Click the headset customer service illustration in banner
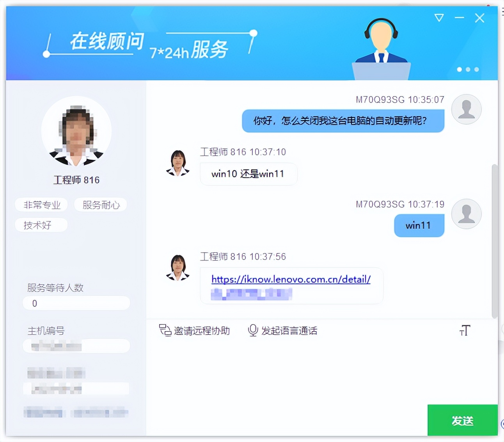 380,43
